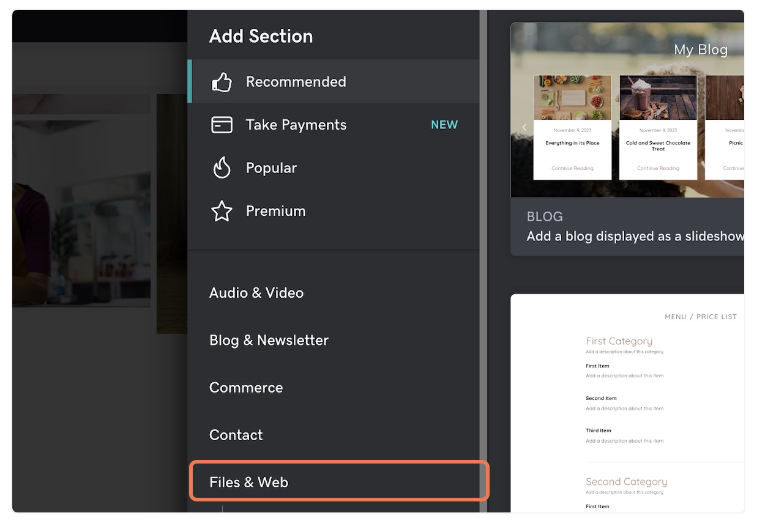Choose the Premium star icon

click(x=222, y=211)
